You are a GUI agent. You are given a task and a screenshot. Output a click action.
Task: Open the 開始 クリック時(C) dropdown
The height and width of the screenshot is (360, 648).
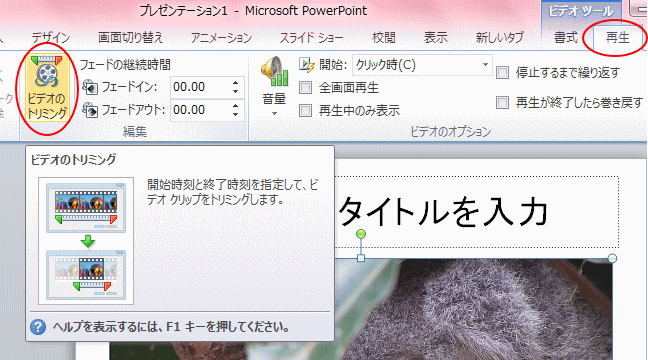pos(422,65)
